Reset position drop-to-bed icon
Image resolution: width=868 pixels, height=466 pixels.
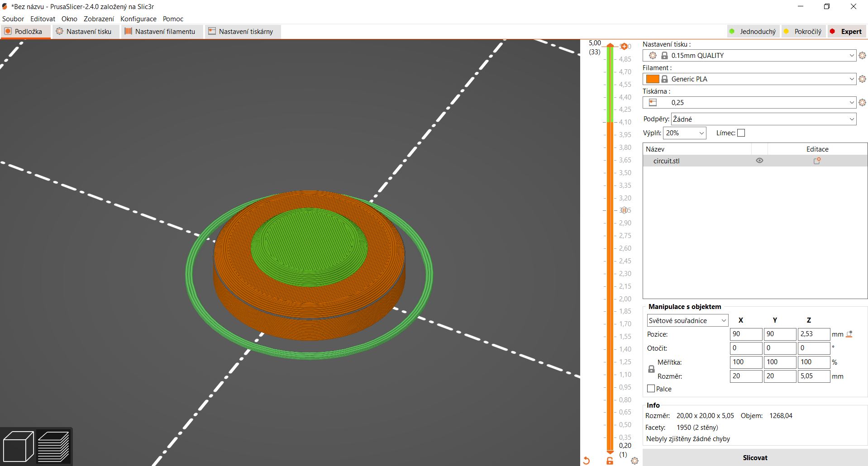849,334
